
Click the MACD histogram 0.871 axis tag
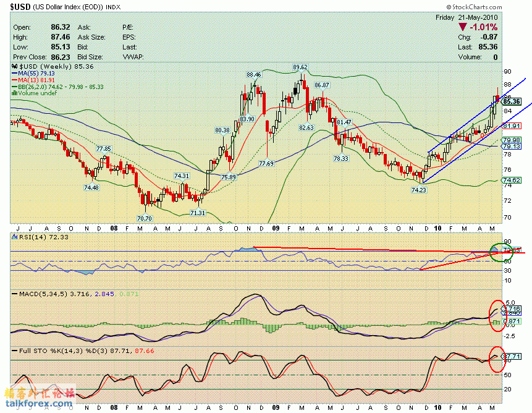point(512,321)
